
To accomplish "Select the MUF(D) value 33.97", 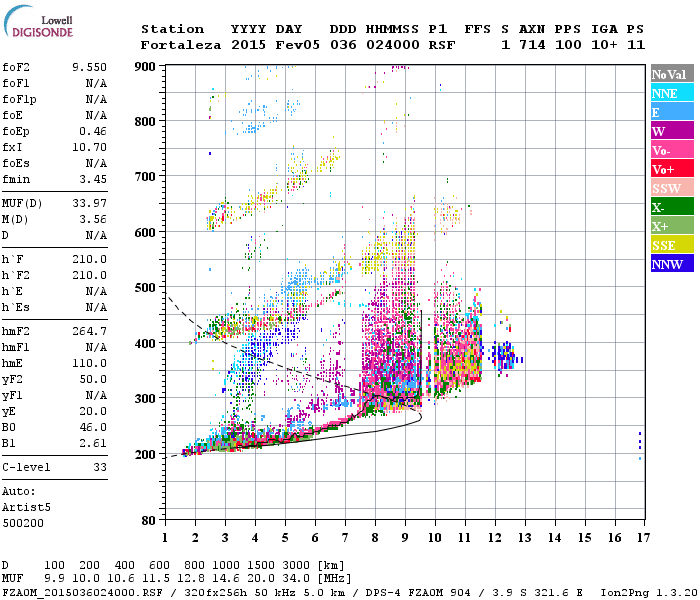I will tap(89, 204).
